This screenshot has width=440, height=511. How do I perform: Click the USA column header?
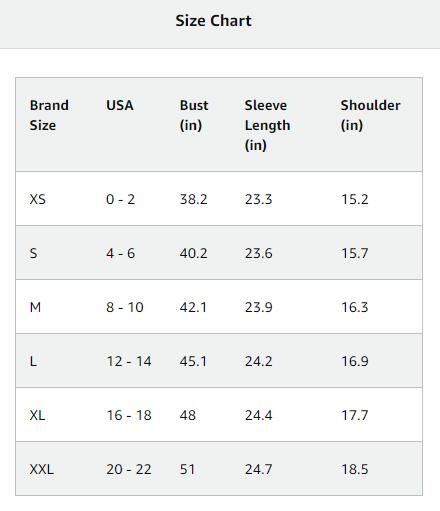(x=120, y=105)
